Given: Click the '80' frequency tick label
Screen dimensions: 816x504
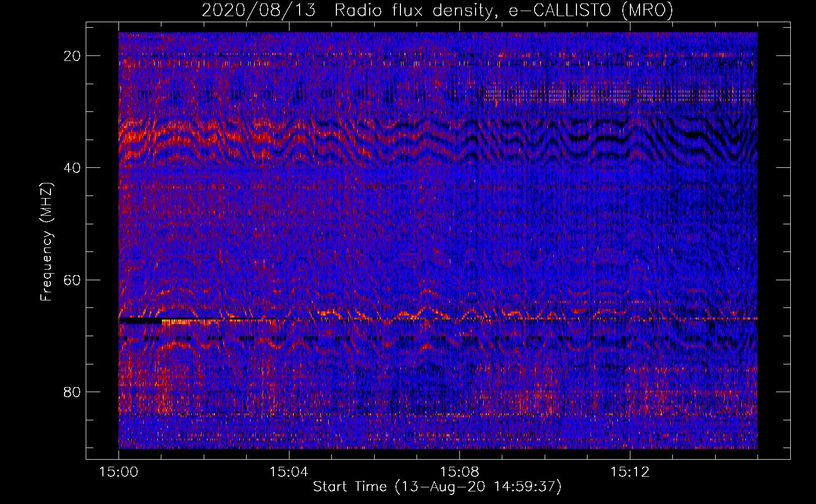Looking at the screenshot, I should [x=73, y=392].
